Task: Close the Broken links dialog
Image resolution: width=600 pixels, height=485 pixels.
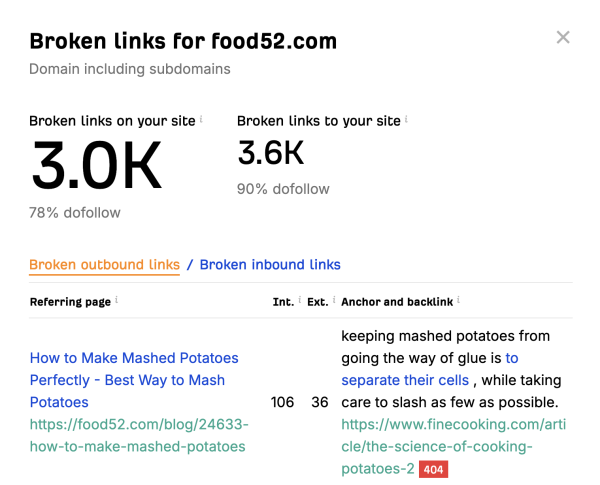Action: point(563,38)
